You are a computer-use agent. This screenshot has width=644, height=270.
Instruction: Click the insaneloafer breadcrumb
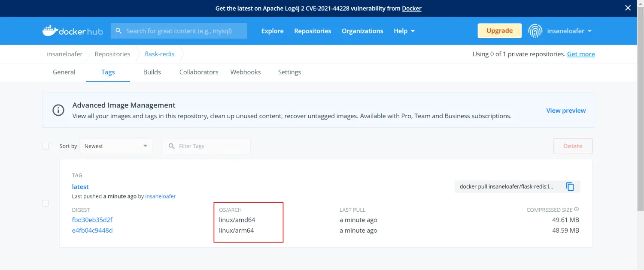click(x=64, y=54)
